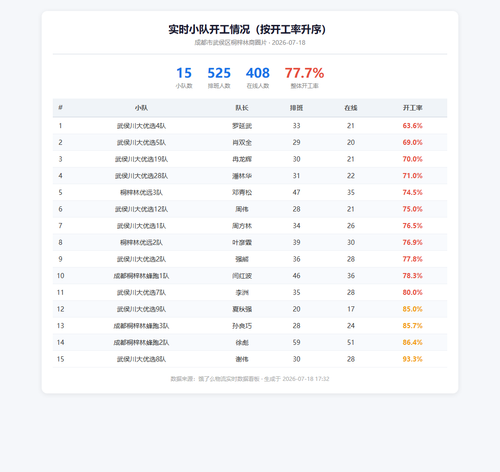This screenshot has height=472, width=500.
Task: Click online count 51 in row 14
Action: [351, 343]
